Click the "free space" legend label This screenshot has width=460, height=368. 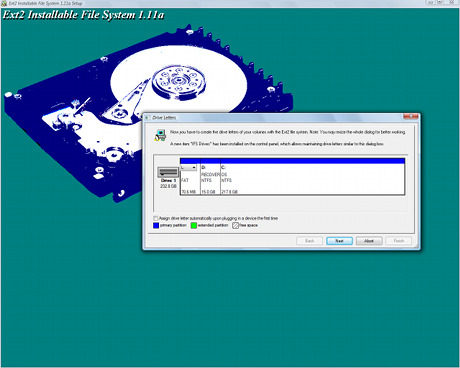[x=249, y=225]
